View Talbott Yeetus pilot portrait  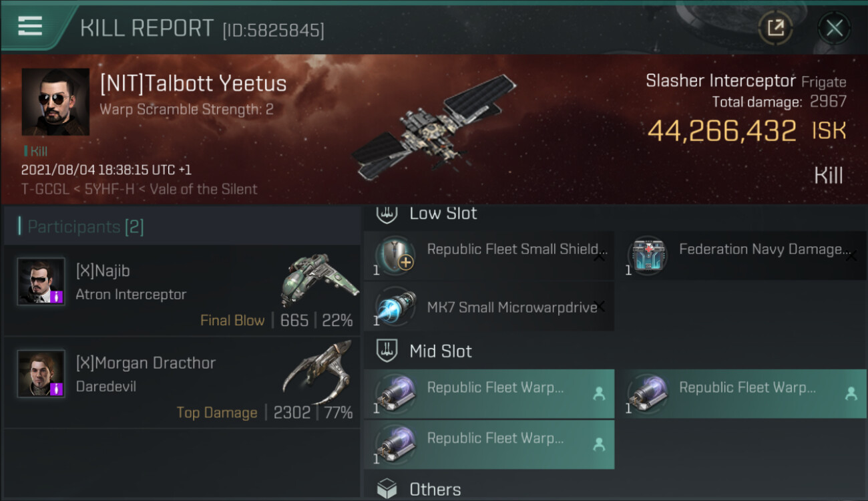55,102
